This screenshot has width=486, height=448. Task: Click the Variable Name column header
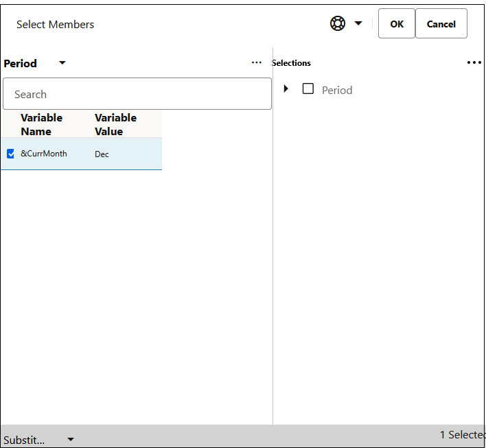[x=42, y=125]
